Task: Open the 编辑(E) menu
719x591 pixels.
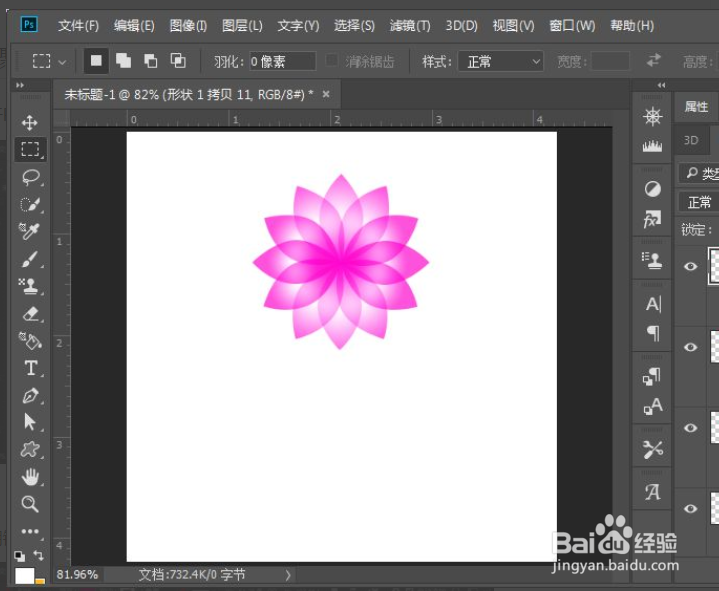Action: [x=134, y=25]
